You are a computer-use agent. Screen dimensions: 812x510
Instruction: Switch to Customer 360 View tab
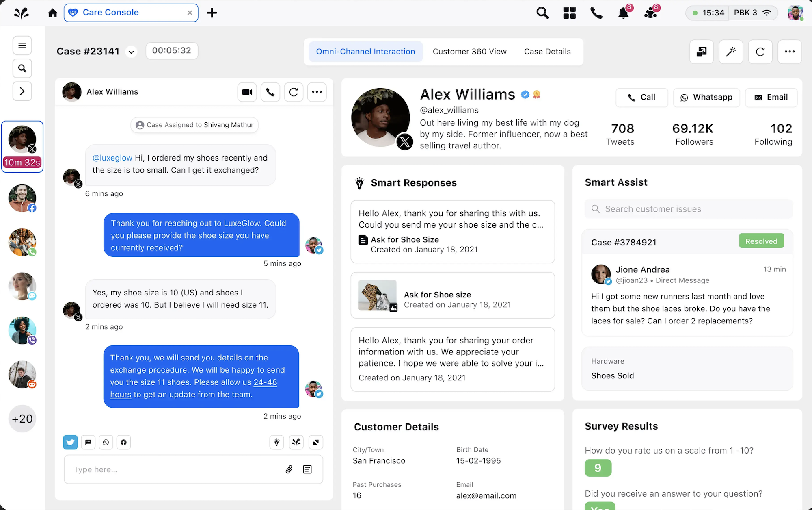pos(469,51)
